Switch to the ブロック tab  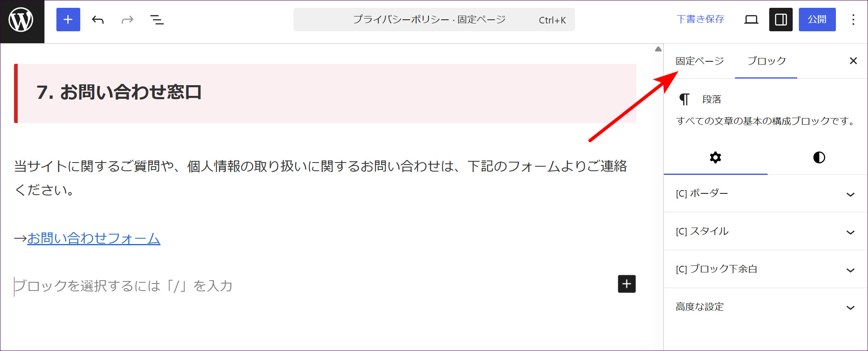pos(766,61)
